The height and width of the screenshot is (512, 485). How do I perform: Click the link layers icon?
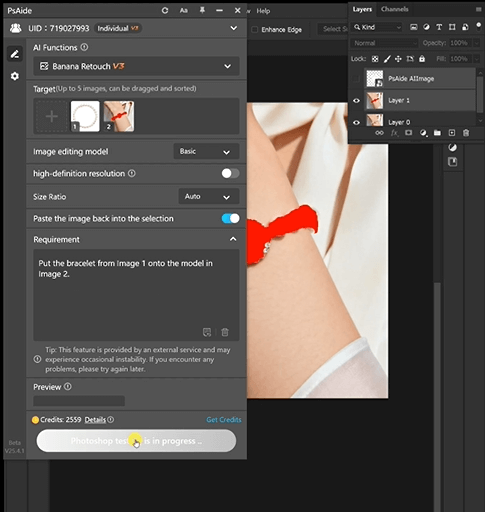click(x=379, y=133)
